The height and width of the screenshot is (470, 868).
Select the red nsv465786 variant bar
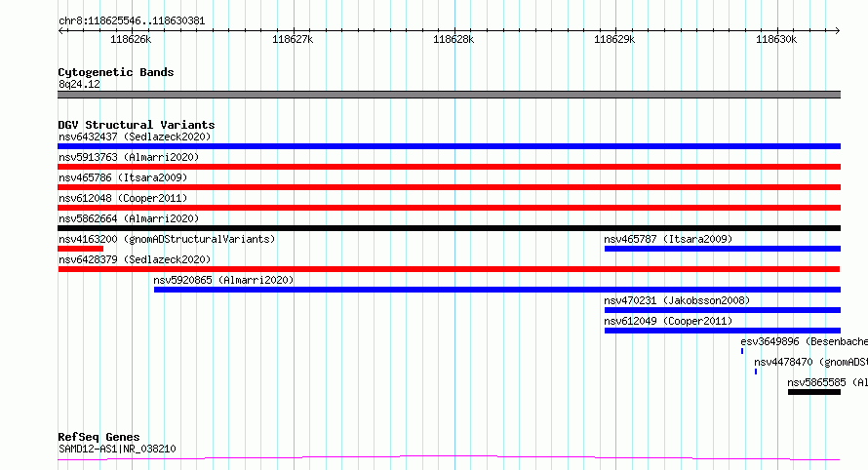[449, 187]
